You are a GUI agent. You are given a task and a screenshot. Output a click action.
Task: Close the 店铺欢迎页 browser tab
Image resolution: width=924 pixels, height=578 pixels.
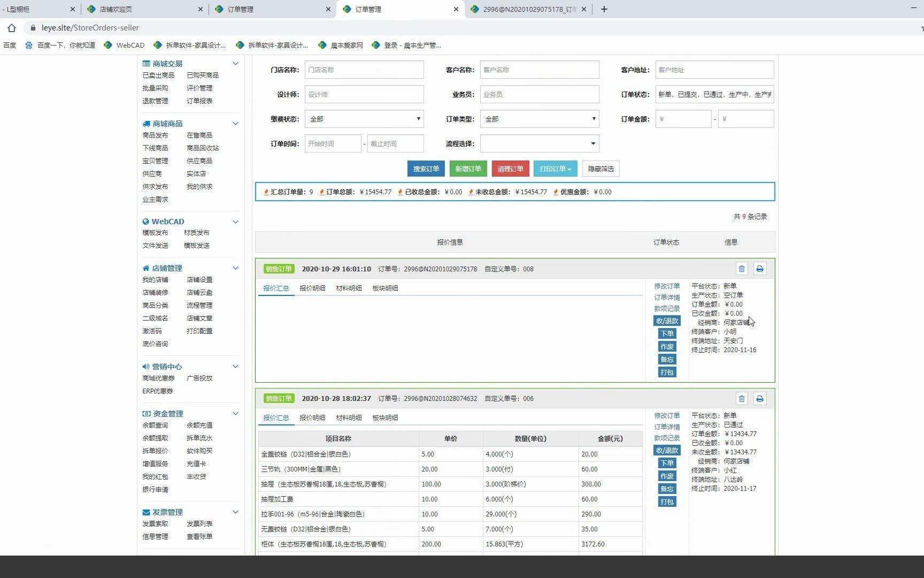[x=201, y=9]
